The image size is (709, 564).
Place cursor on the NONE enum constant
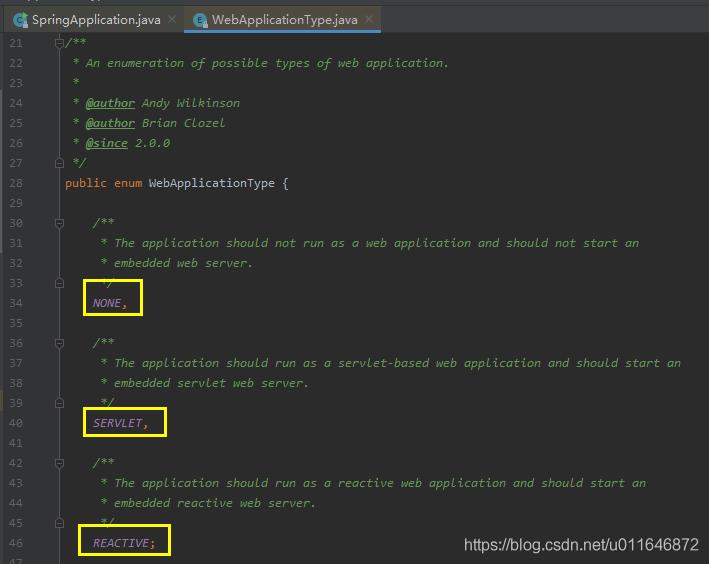pos(107,303)
